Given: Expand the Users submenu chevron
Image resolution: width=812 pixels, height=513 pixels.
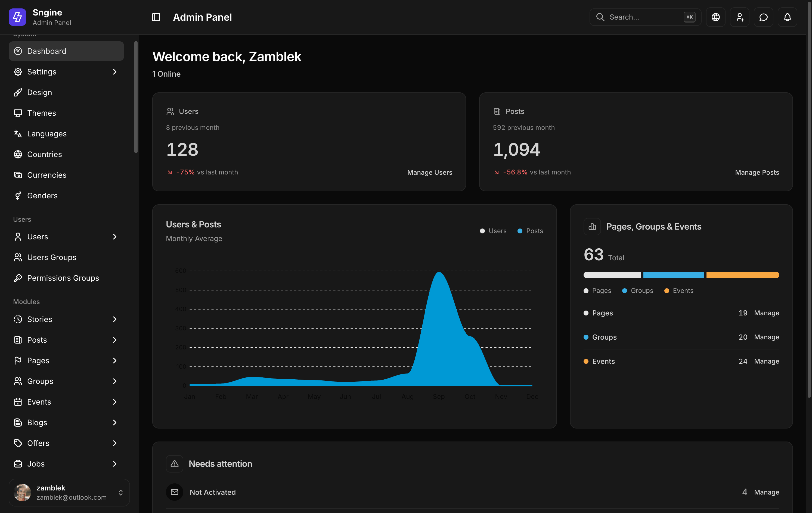Looking at the screenshot, I should pyautogui.click(x=115, y=237).
